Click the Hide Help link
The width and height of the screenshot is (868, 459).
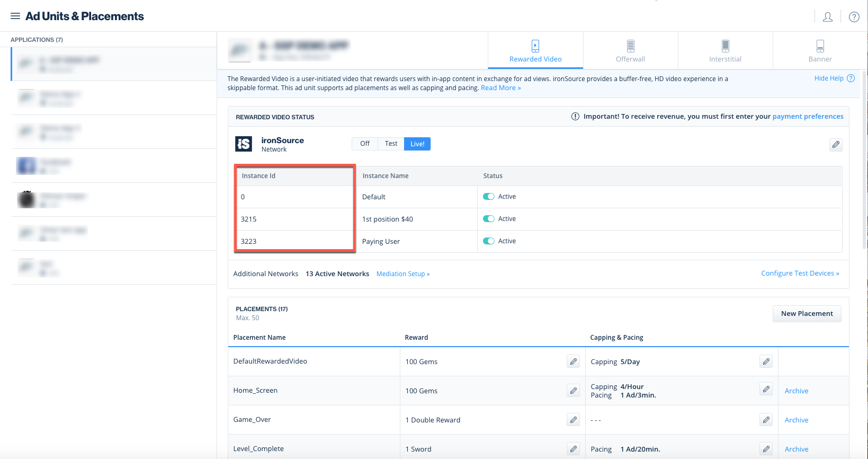point(829,78)
